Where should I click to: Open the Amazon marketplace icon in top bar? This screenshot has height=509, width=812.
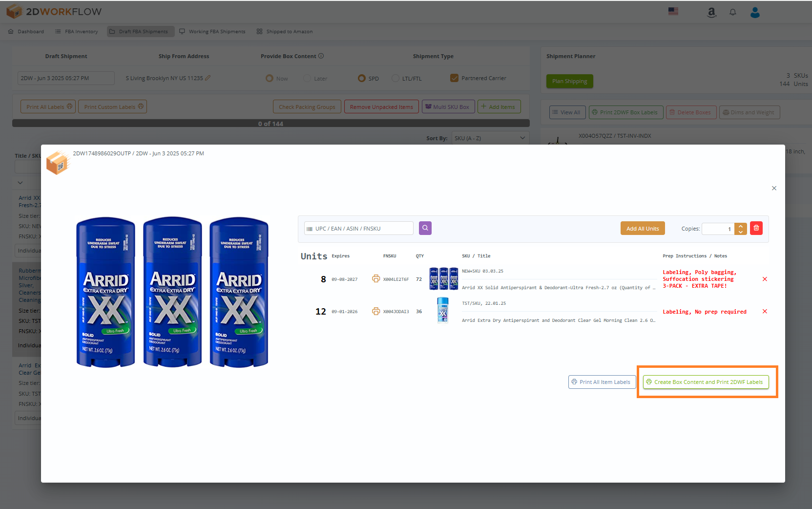(x=711, y=12)
